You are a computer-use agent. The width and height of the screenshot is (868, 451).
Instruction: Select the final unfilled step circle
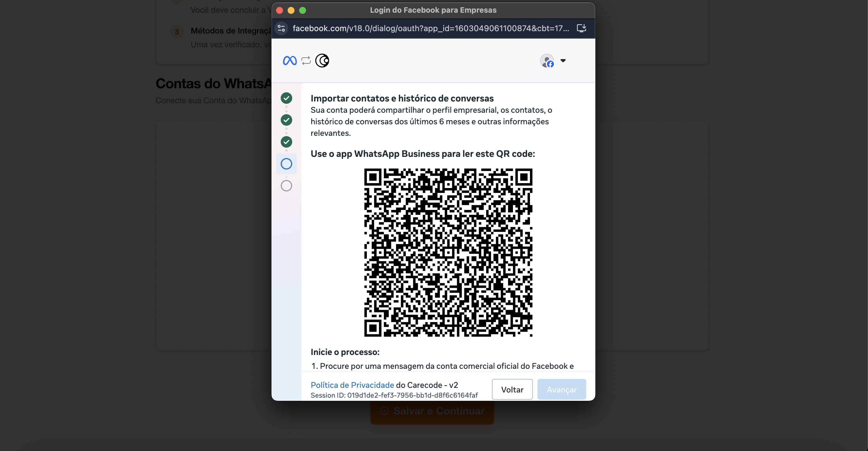[x=286, y=186]
